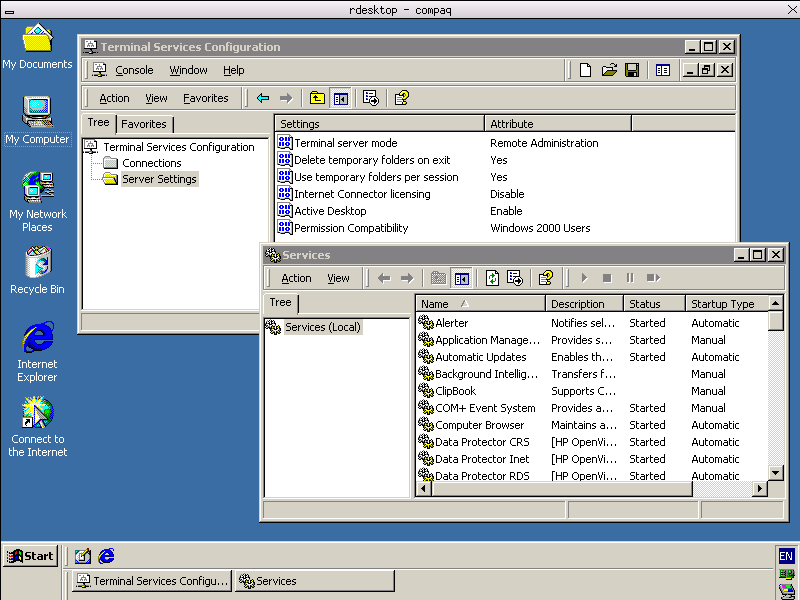Click scroll down arrow in Services list

[x=776, y=472]
